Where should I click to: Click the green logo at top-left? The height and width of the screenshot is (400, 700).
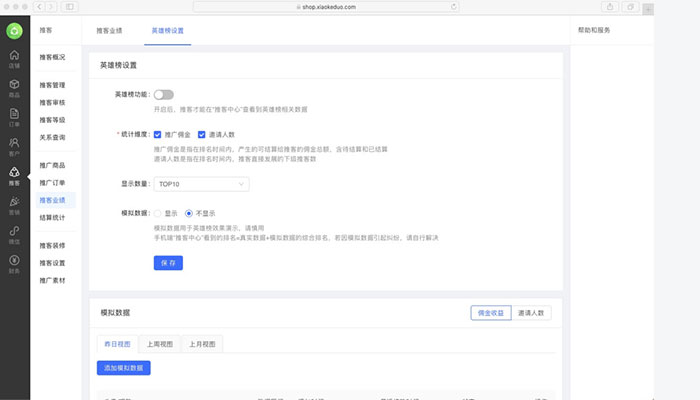tap(14, 30)
